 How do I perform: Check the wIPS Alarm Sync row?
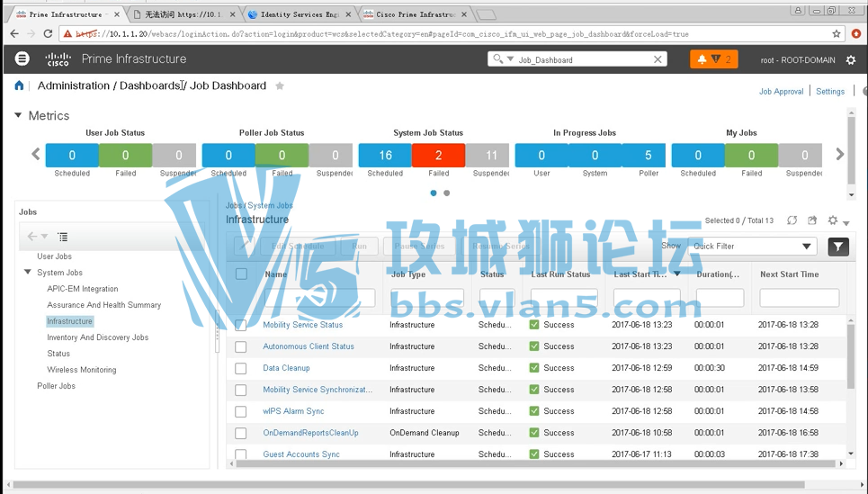[241, 411]
